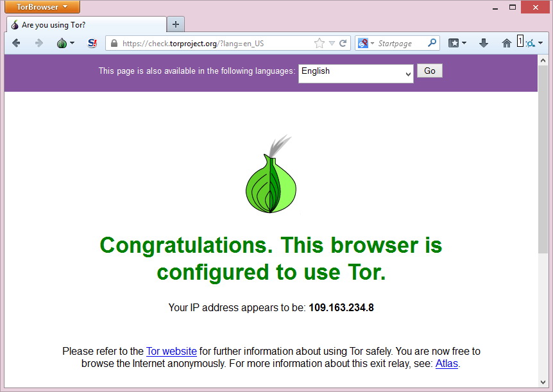Screen dimensions: 553x392
Task: Open the Torbutton green onion menu
Action: [65, 44]
